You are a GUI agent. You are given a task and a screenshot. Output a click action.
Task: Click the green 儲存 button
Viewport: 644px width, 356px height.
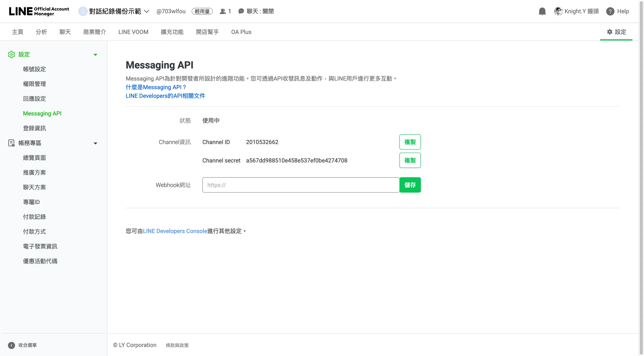coord(410,185)
